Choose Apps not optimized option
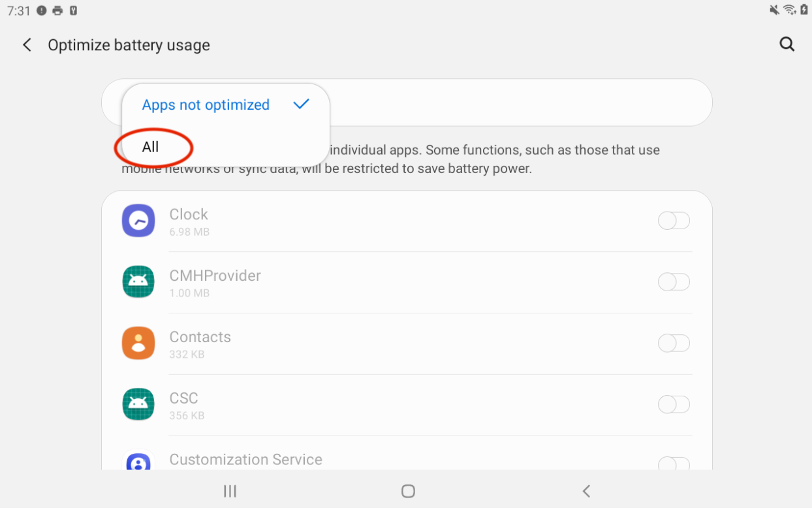Image resolution: width=812 pixels, height=508 pixels. pos(206,105)
